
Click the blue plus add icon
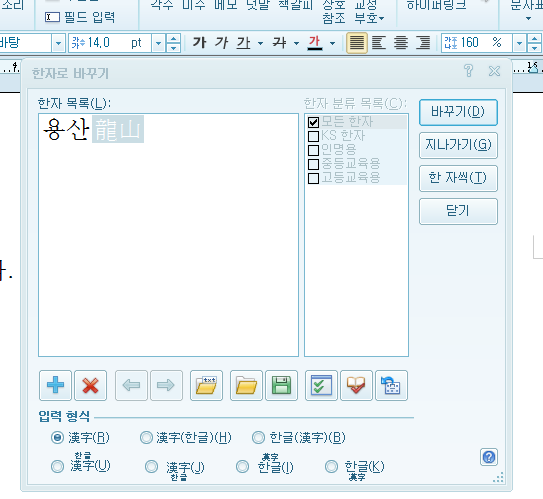(x=55, y=385)
